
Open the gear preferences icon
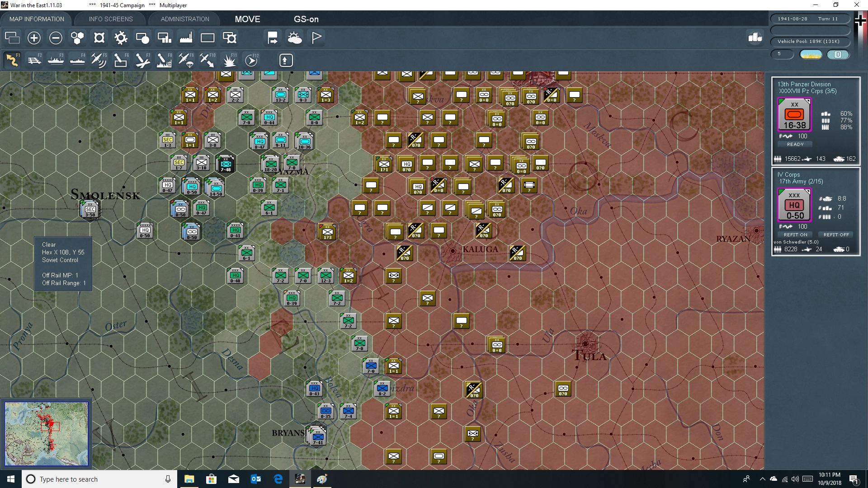click(x=121, y=38)
